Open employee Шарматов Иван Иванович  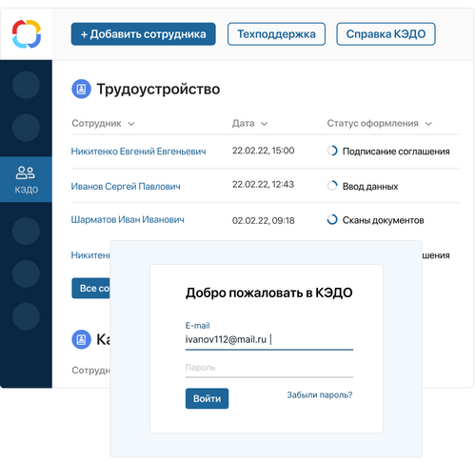point(128,219)
